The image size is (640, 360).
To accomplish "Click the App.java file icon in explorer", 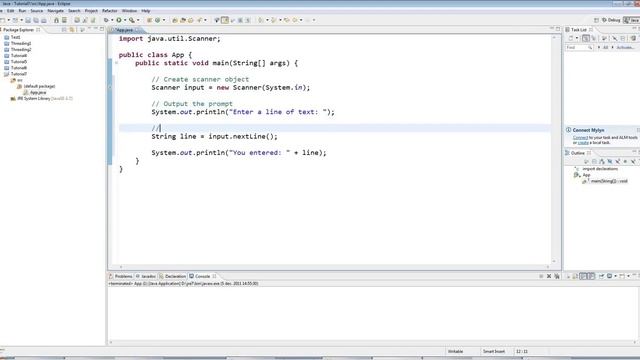I will click(x=26, y=93).
